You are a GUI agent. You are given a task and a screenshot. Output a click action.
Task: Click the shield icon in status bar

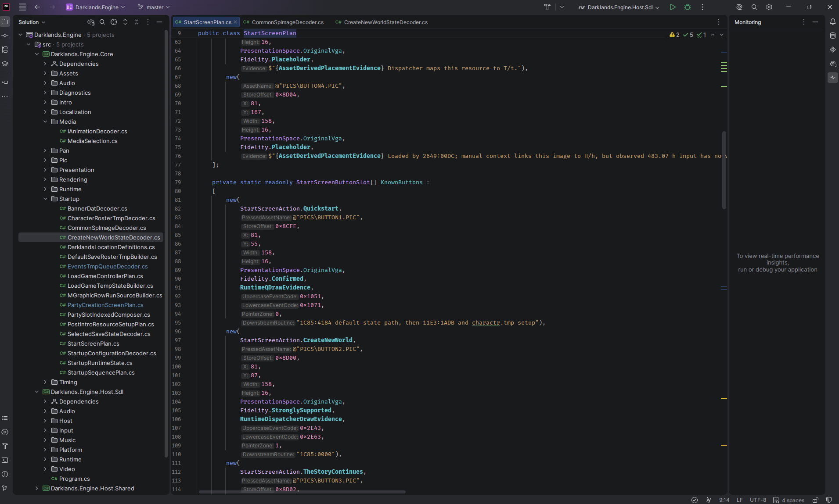tap(829, 500)
